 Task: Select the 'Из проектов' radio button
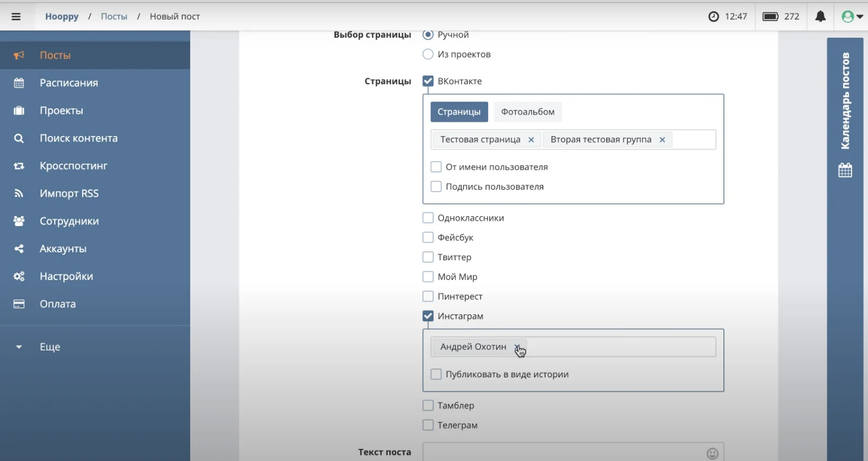click(428, 54)
